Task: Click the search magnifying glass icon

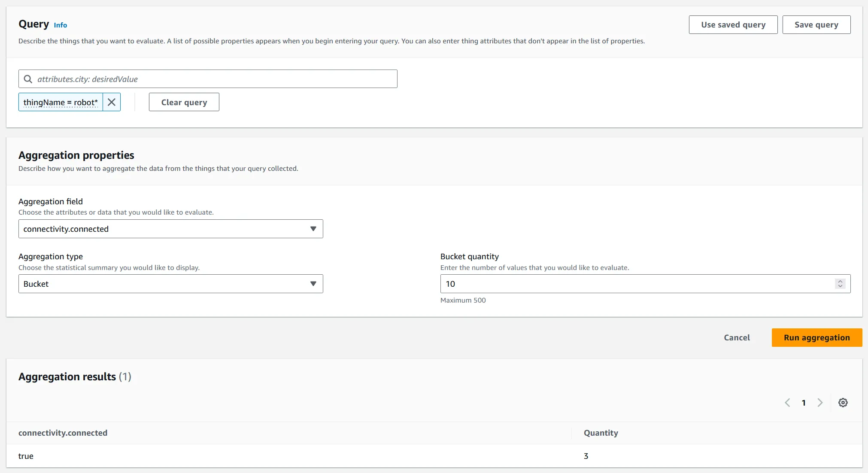Action: 28,79
